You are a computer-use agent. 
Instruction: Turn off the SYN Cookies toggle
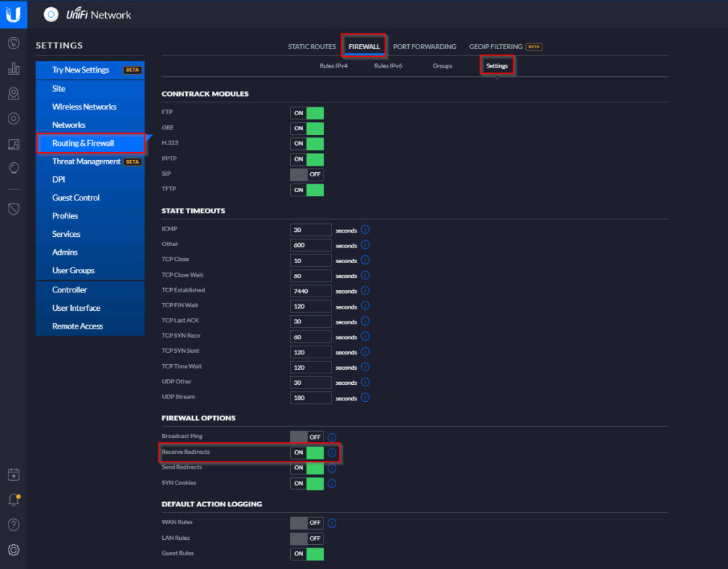pos(306,483)
